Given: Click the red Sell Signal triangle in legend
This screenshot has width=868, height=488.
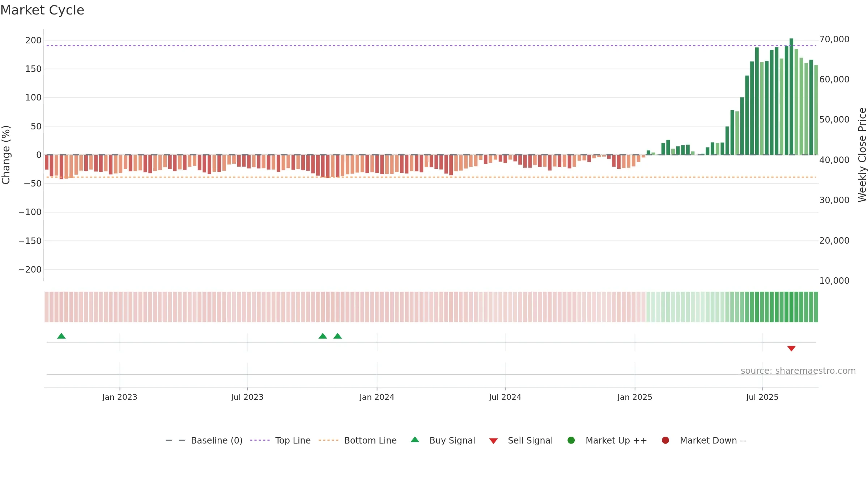Looking at the screenshot, I should (x=493, y=441).
